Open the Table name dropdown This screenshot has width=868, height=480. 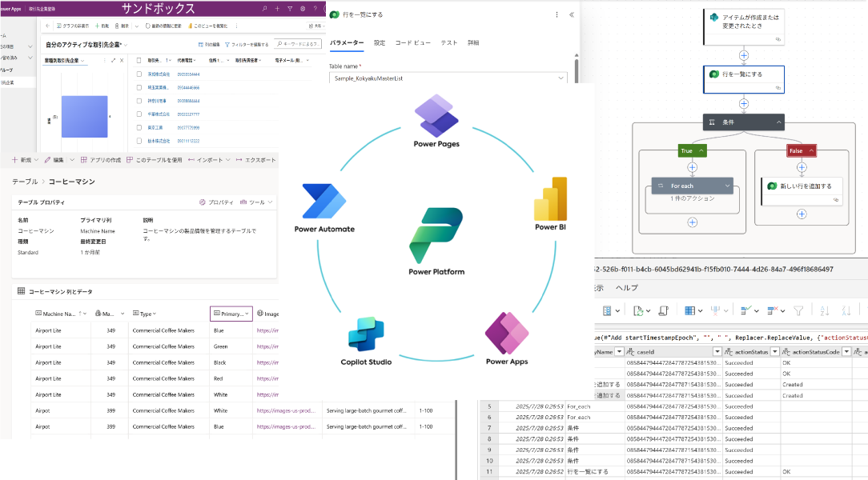[560, 78]
